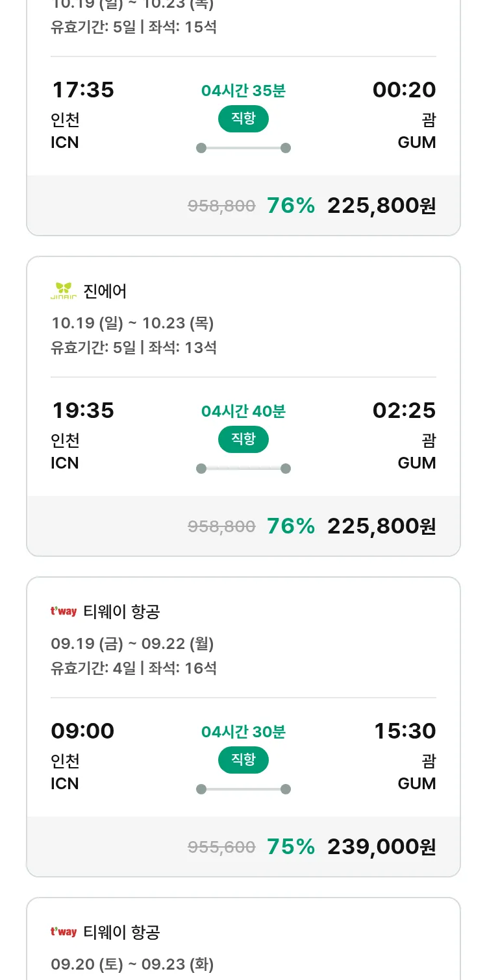Image resolution: width=487 pixels, height=980 pixels.
Task: Click the route line under the 04시간 30분 duration
Action: pos(243,789)
